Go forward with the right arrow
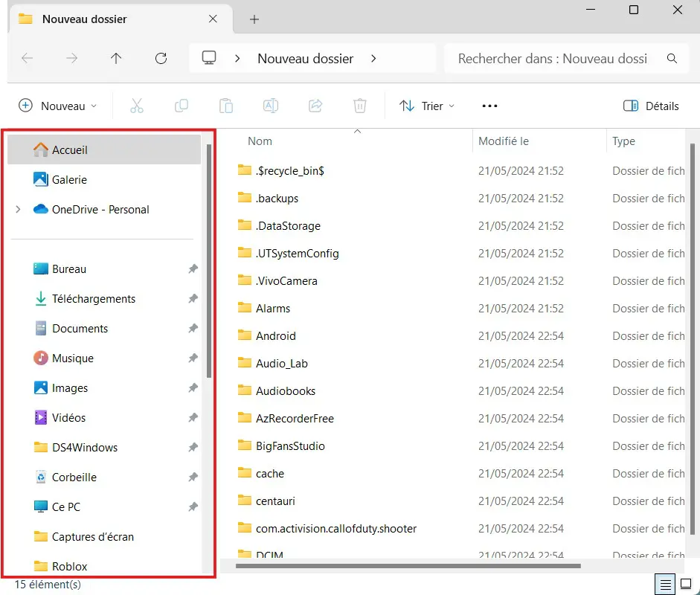The image size is (700, 595). click(x=71, y=59)
